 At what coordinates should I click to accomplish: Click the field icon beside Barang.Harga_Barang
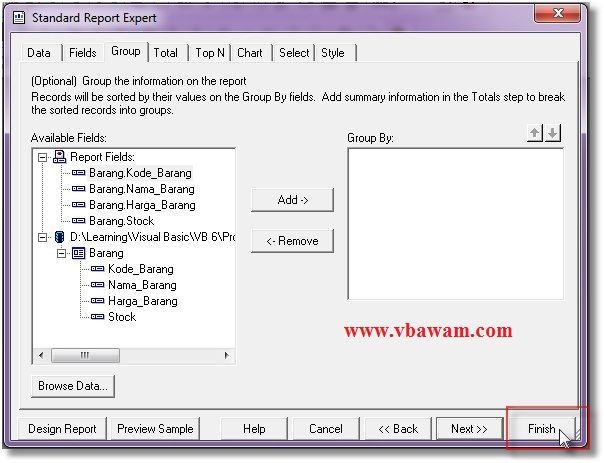(x=79, y=205)
